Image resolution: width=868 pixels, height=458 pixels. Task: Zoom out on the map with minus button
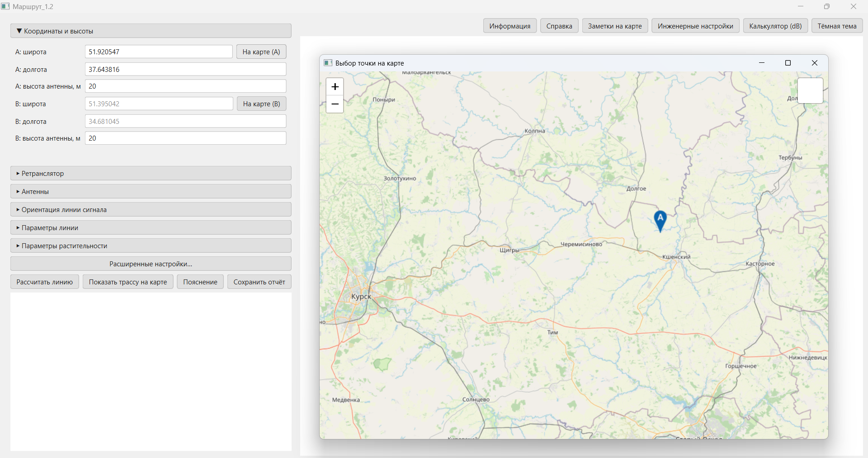pos(335,104)
